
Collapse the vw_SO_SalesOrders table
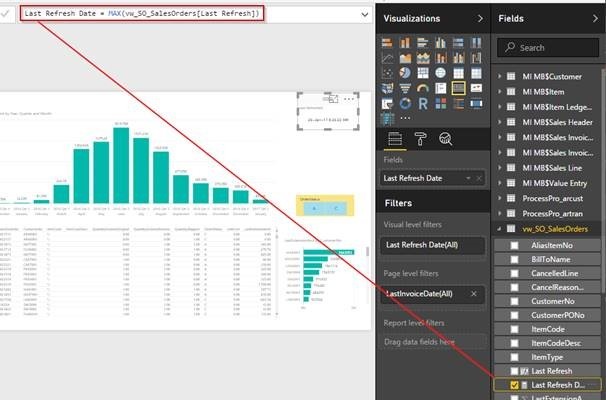point(499,229)
